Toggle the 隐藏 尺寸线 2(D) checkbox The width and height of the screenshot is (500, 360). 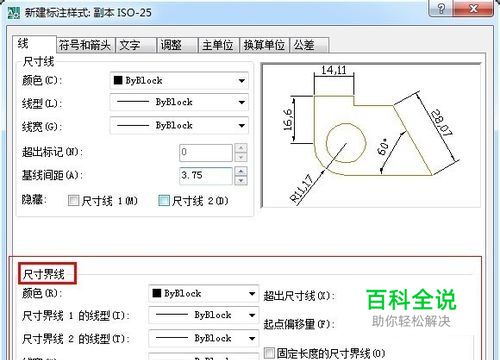[x=164, y=200]
